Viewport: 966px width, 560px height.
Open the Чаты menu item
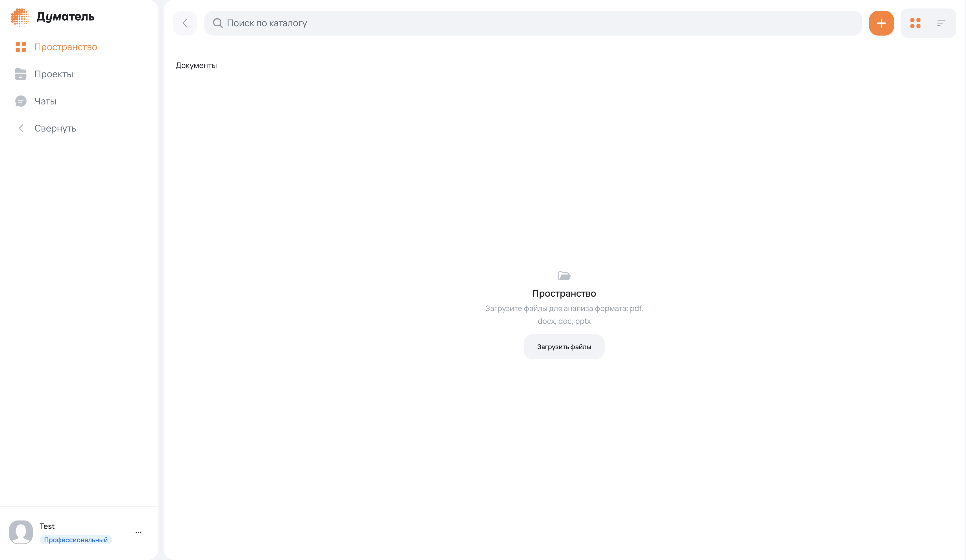(x=45, y=102)
